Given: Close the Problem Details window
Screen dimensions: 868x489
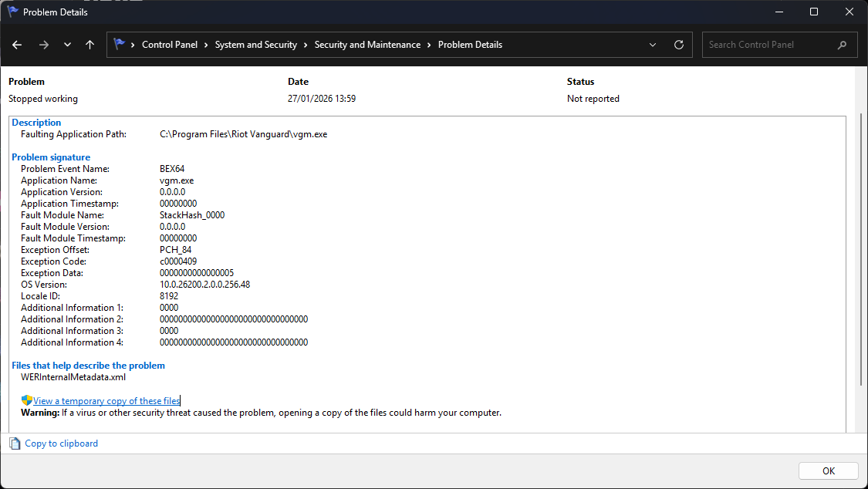Looking at the screenshot, I should (849, 12).
